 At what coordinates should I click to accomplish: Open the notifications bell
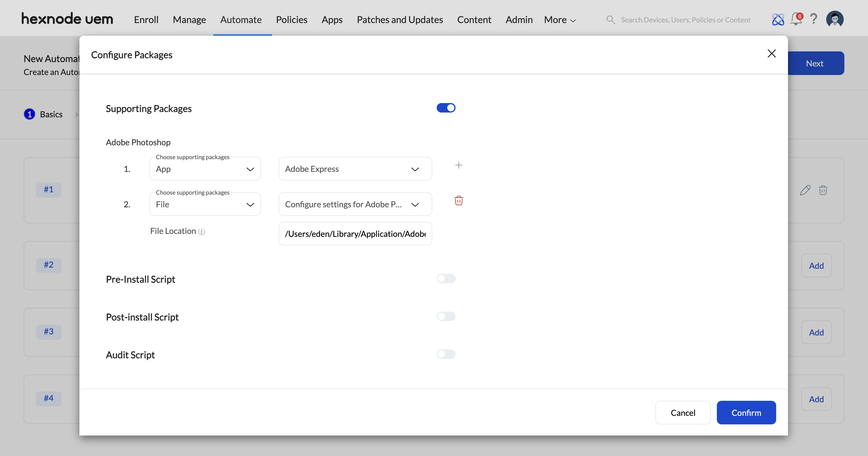pyautogui.click(x=797, y=19)
